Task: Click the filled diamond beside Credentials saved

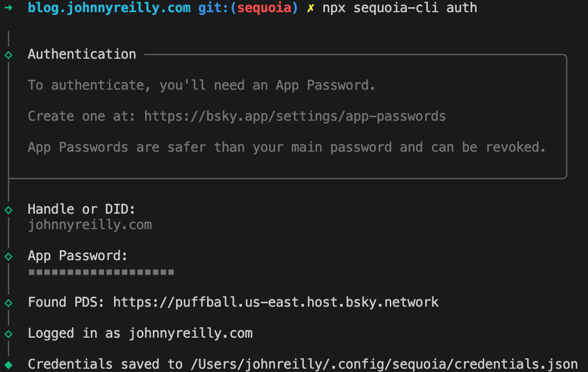Action: 8,364
